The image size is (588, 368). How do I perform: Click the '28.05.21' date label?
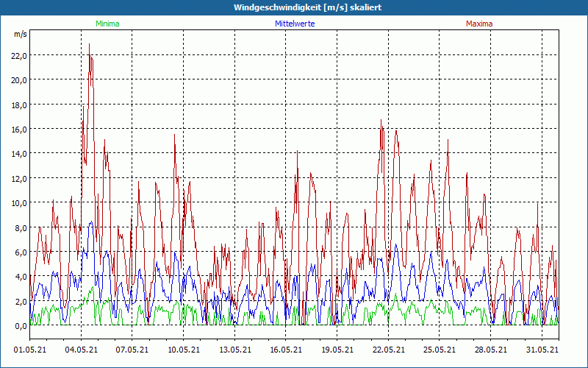tap(491, 350)
